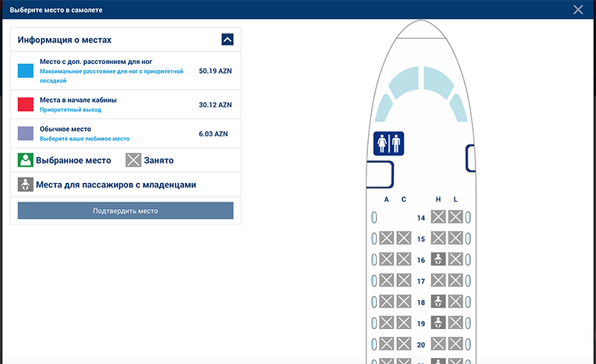
Task: Click the green selected seat legend icon
Action: coord(25,160)
